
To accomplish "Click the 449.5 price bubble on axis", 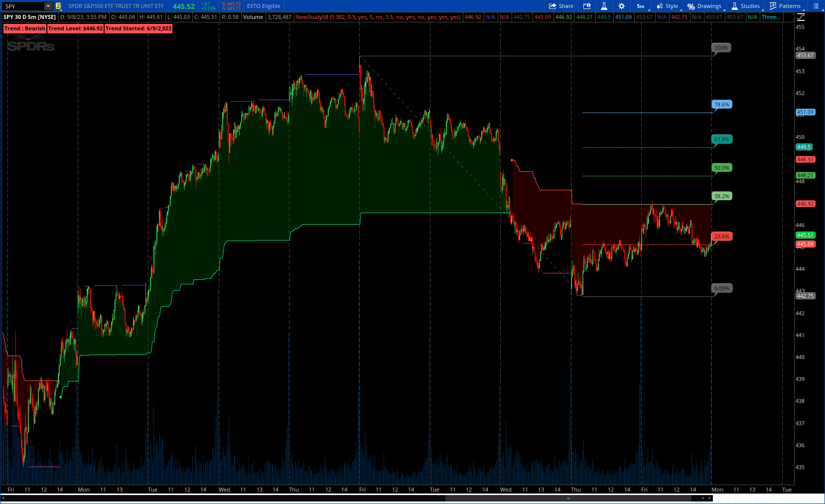I will point(804,147).
